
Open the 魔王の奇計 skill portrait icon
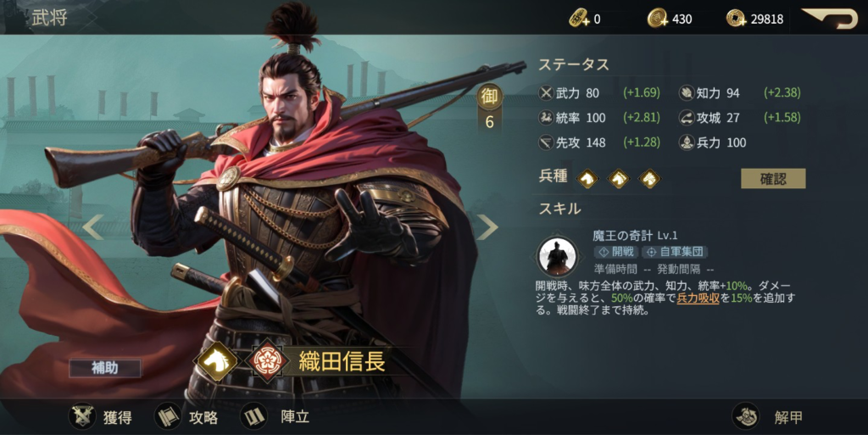point(558,256)
